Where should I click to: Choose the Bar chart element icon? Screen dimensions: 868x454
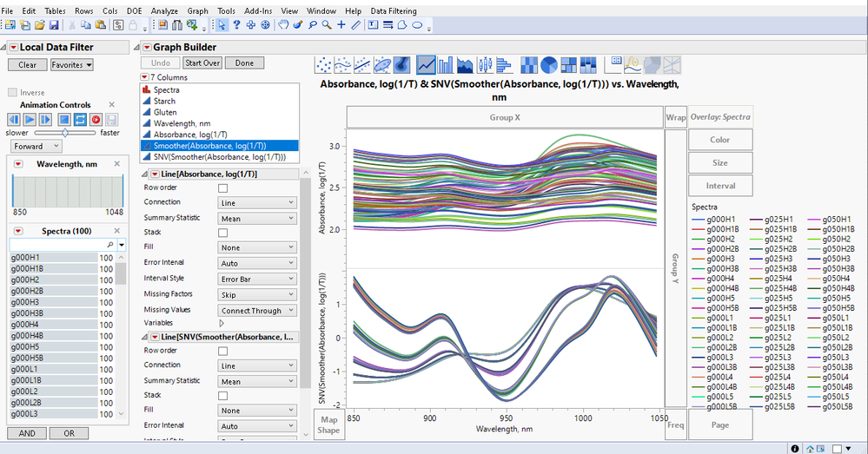(x=446, y=65)
